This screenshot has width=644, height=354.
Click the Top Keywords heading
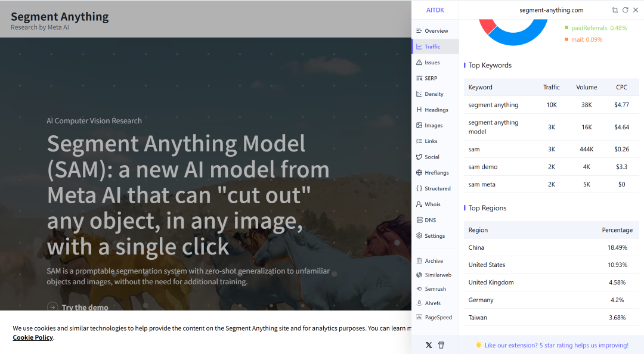tap(490, 66)
